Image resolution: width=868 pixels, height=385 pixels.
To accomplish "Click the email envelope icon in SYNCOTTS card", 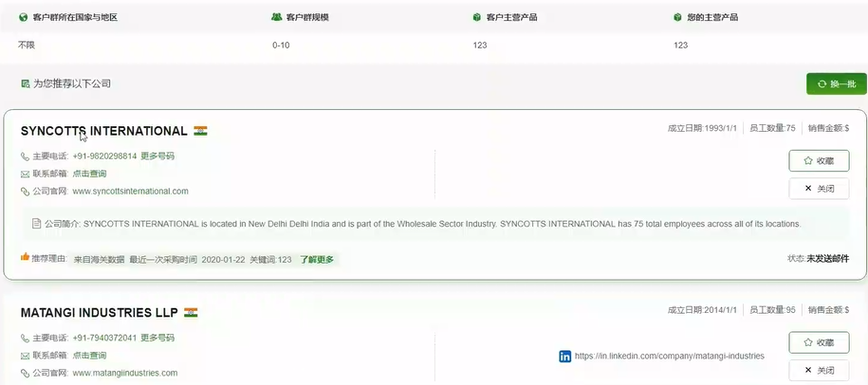I will click(26, 174).
